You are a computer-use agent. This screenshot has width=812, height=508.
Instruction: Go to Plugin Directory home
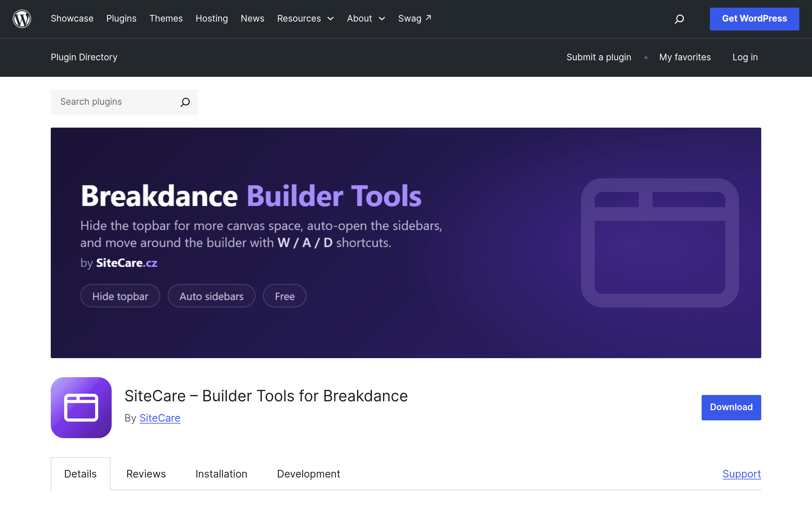click(x=84, y=57)
